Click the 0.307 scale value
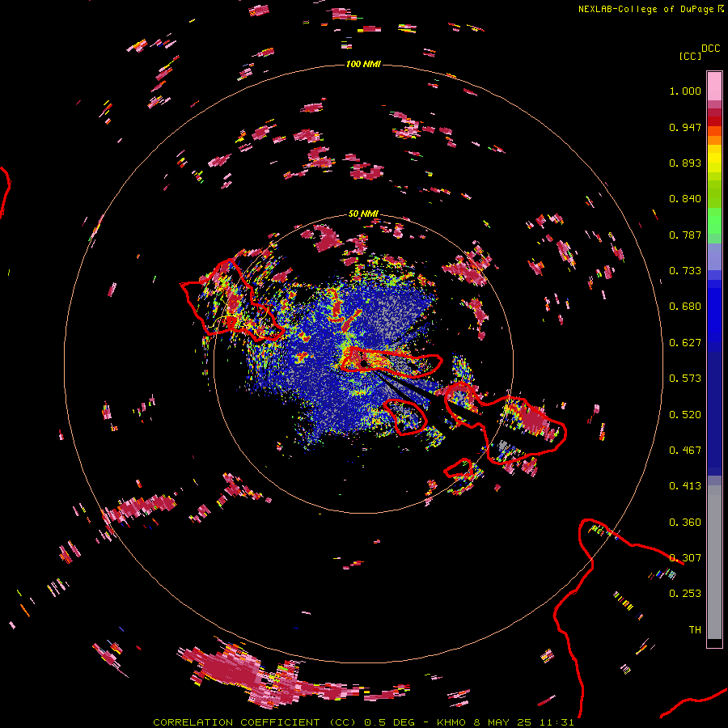Viewport: 728px width, 728px height. pos(685,558)
